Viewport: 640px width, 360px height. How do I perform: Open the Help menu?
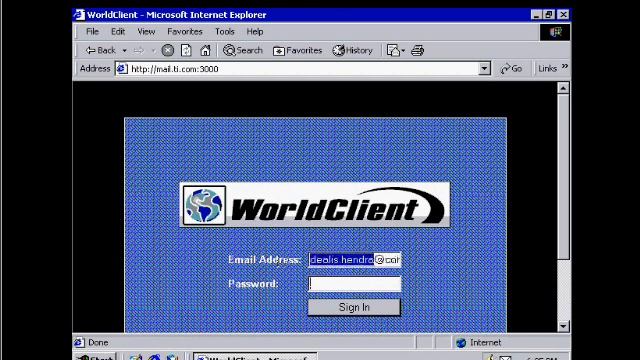[255, 31]
